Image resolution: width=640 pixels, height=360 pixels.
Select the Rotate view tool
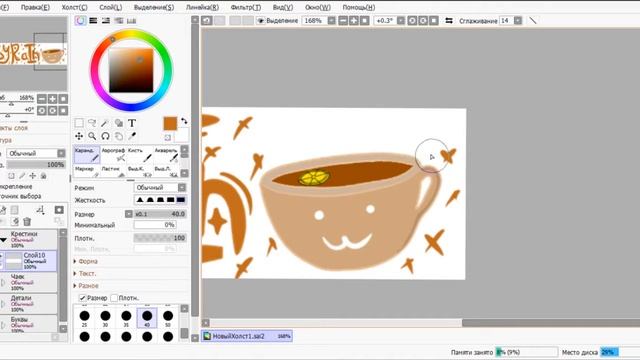click(x=105, y=136)
